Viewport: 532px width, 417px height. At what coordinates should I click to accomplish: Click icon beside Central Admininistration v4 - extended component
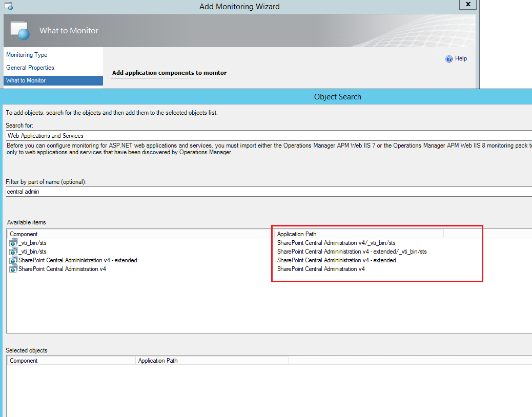13,260
